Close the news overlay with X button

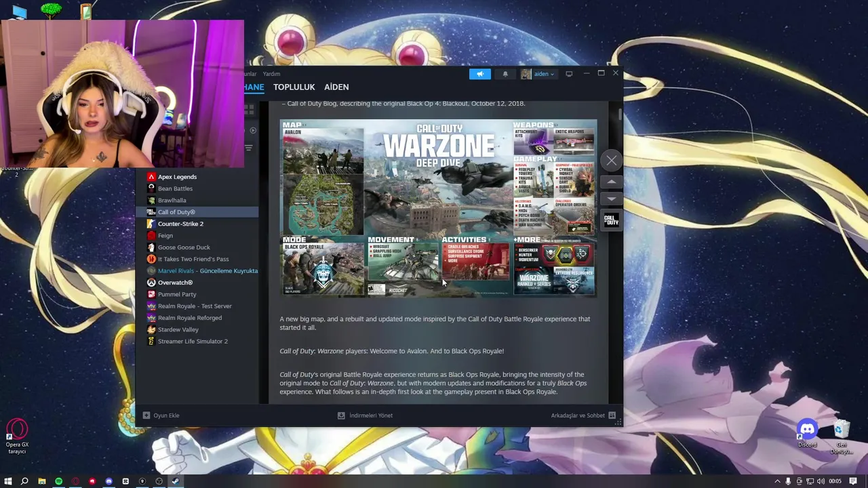click(x=612, y=161)
